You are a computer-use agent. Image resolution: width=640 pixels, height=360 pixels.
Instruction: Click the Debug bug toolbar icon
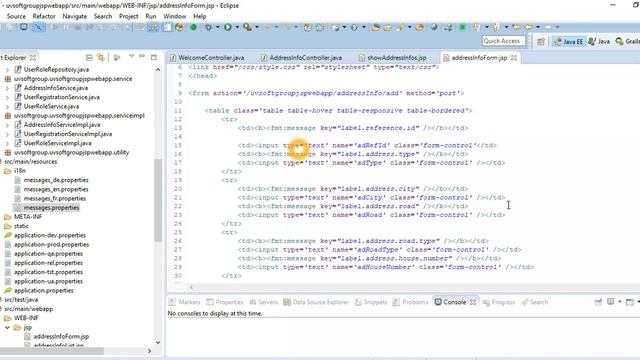pos(209,27)
